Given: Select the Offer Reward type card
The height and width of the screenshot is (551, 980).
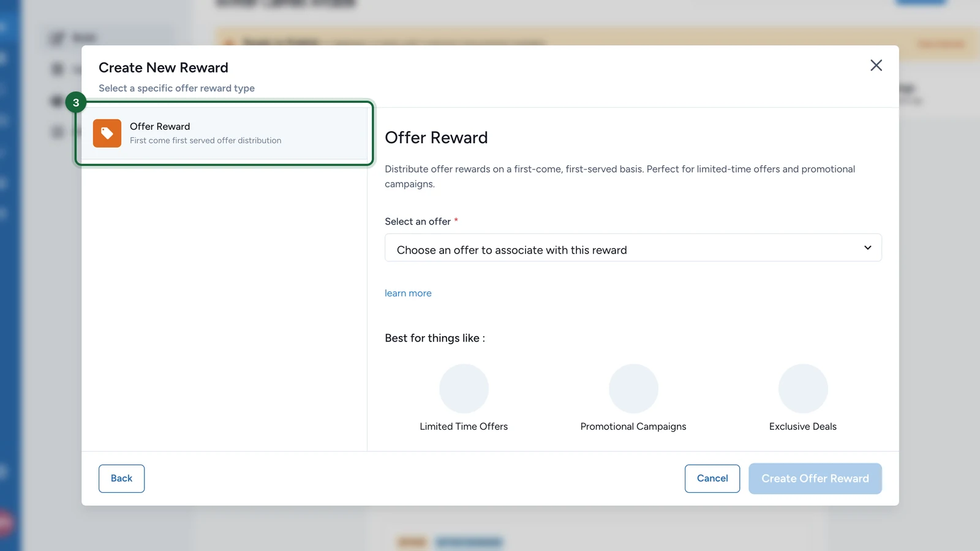Looking at the screenshot, I should coord(224,133).
